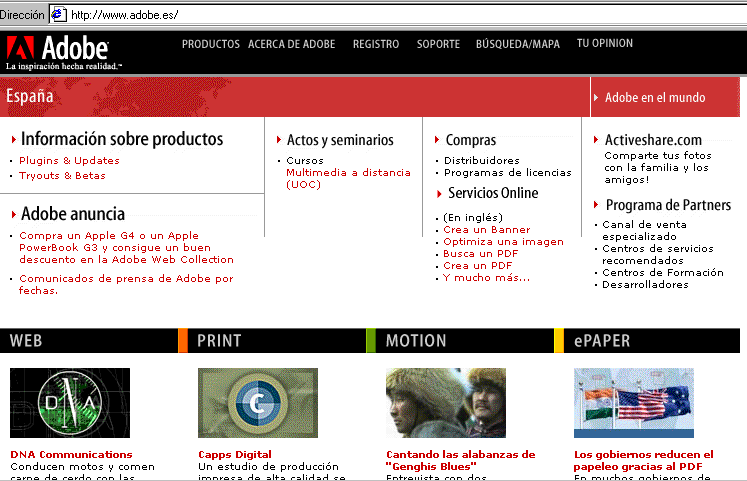Open the Información sobre productos heading

[122, 139]
